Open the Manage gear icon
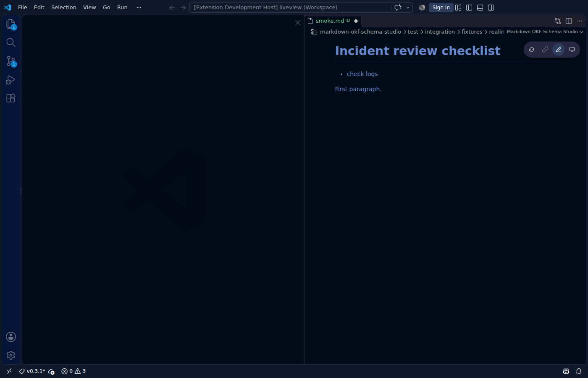The height and width of the screenshot is (378, 588). pyautogui.click(x=11, y=355)
